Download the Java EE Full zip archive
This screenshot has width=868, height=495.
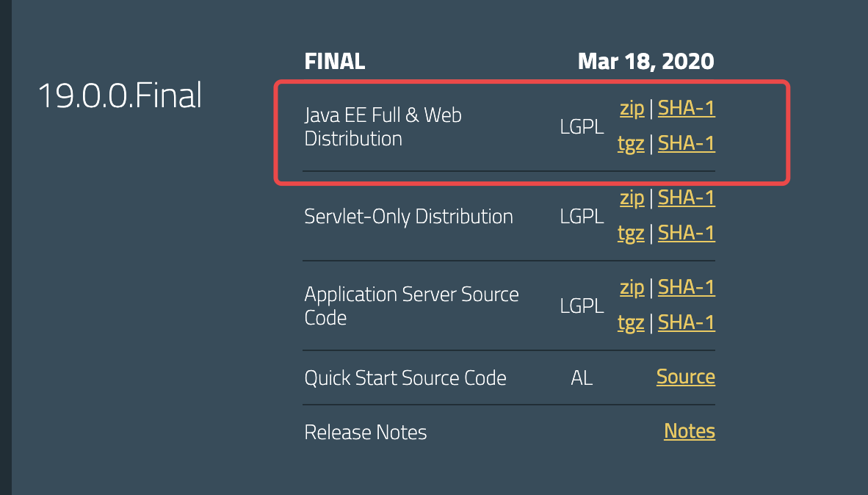coord(632,107)
